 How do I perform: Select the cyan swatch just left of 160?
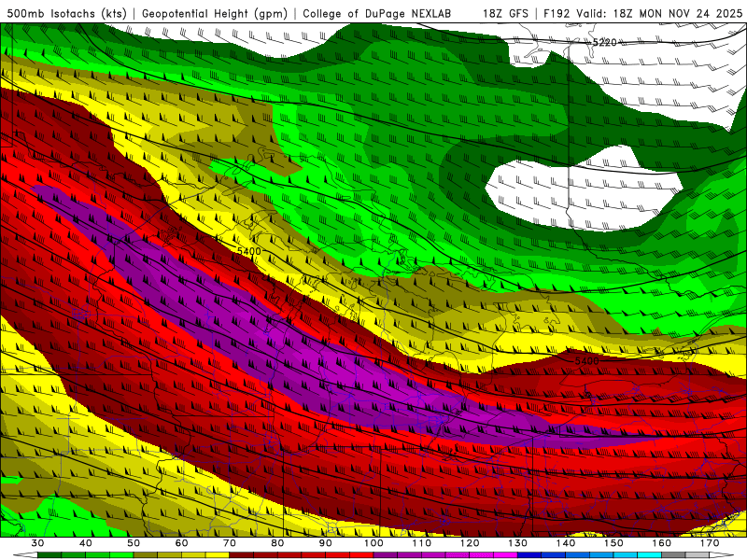pyautogui.click(x=650, y=555)
